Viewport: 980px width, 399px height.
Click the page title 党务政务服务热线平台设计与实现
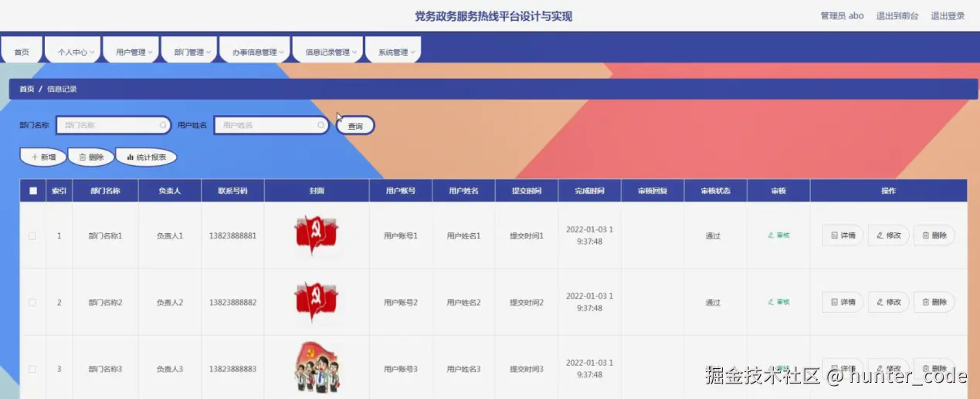493,16
